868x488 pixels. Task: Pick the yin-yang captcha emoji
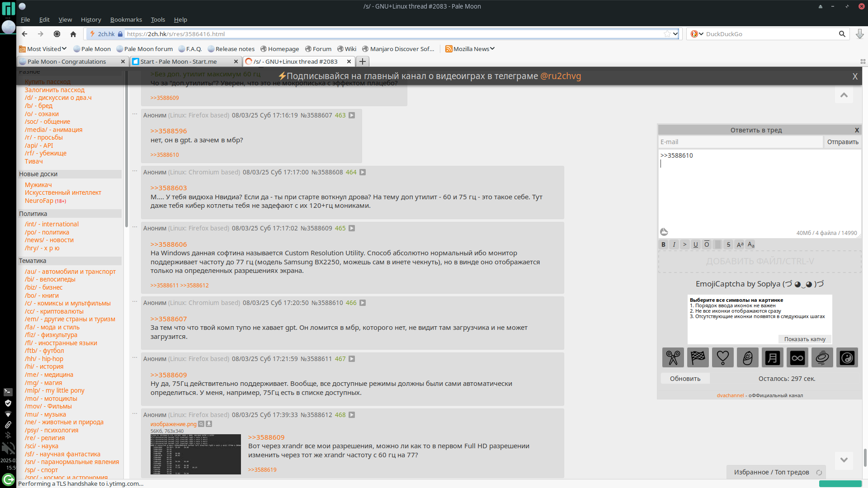847,357
